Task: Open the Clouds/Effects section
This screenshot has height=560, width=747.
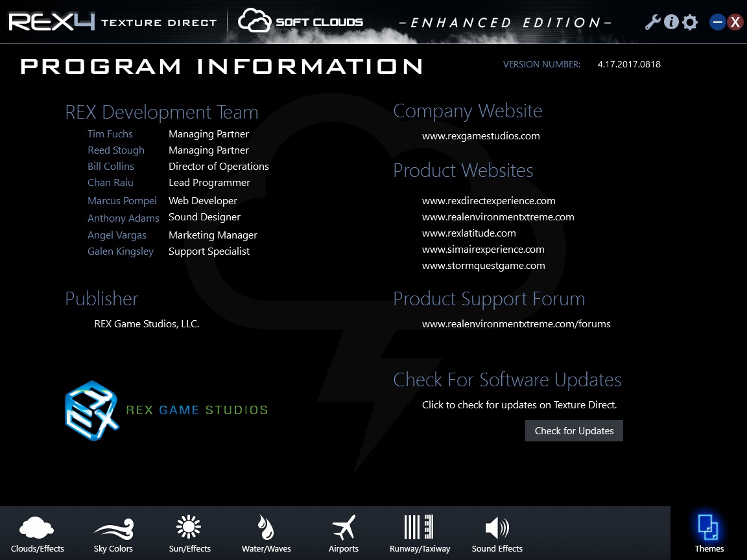Action: click(37, 534)
